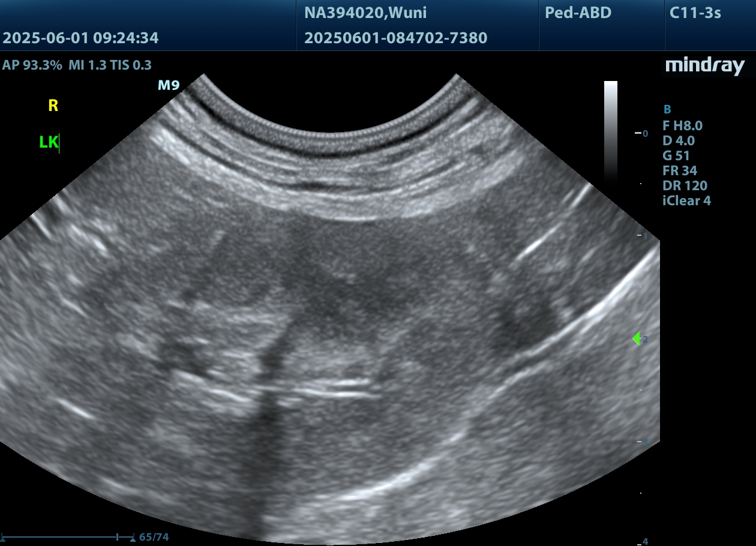Click the frequency F H8.0 parameter
Image resolution: width=756 pixels, height=546 pixels.
pyautogui.click(x=682, y=125)
